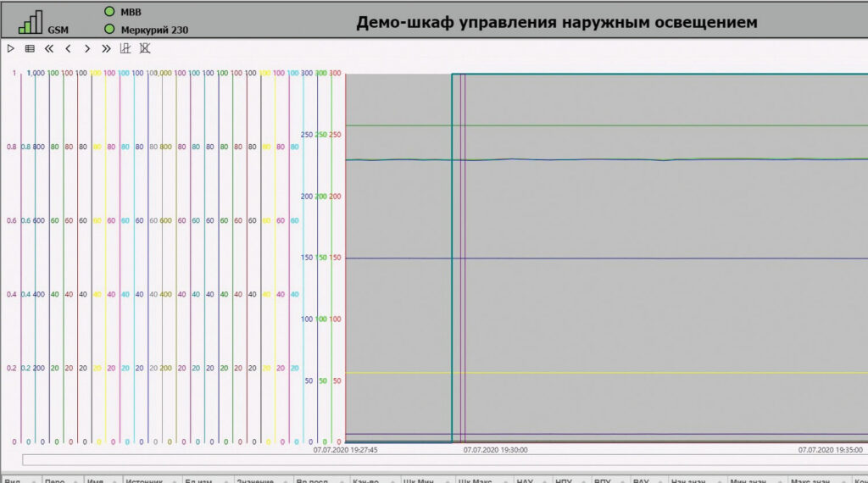This screenshot has width=868, height=483.
Task: Jump forward with the double-right arrow
Action: tap(106, 49)
